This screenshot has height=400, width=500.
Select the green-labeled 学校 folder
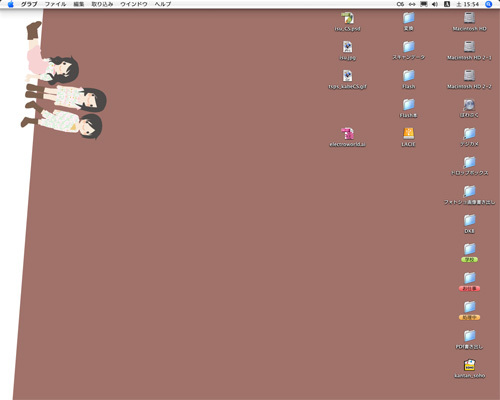coord(469,249)
